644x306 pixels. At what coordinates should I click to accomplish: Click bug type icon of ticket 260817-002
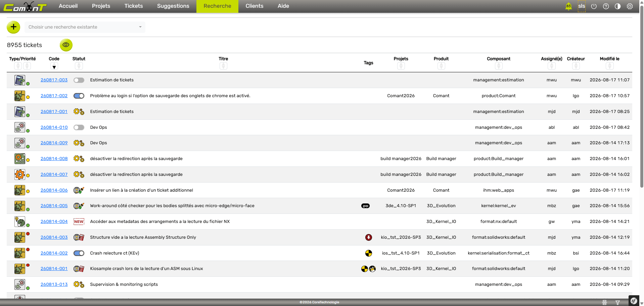point(19,96)
